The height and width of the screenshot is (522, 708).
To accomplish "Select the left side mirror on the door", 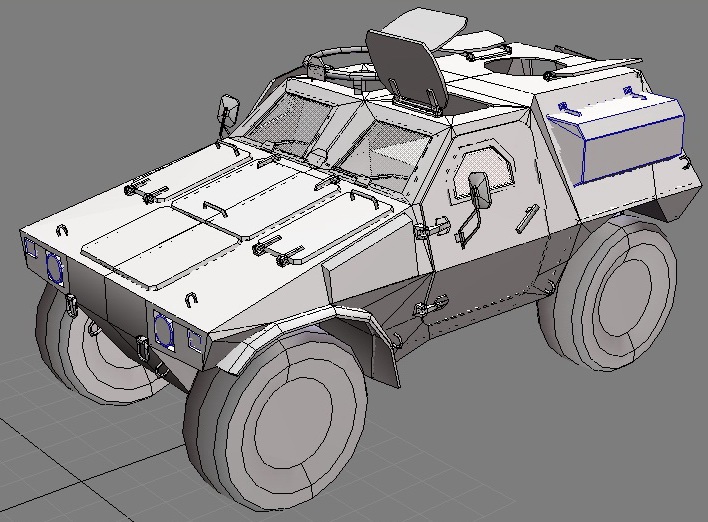I will point(481,190).
